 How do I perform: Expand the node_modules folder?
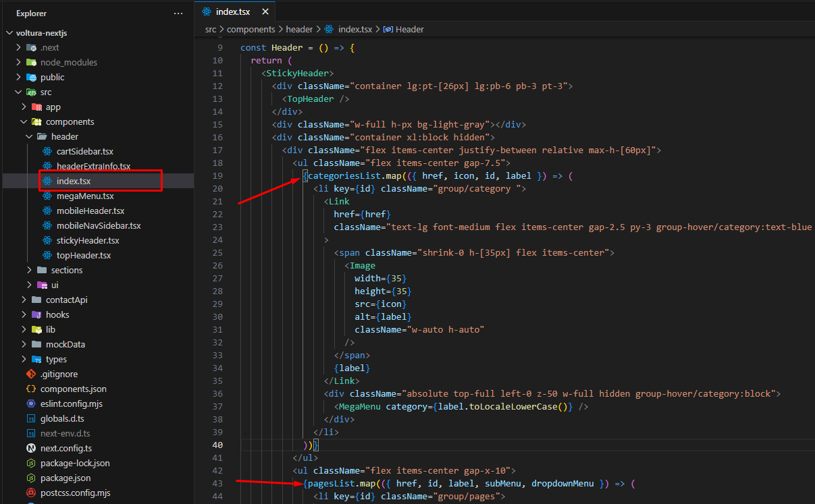click(x=18, y=62)
